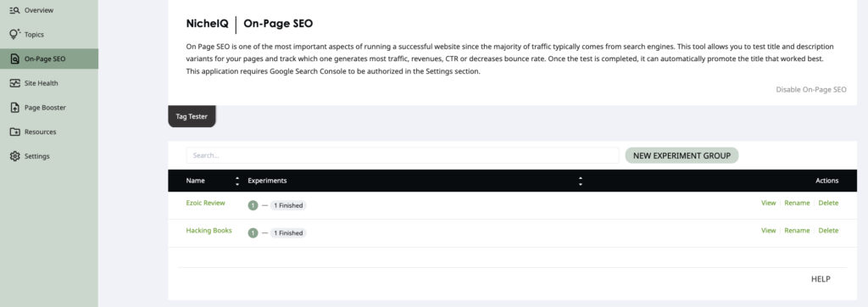Select the On-Page SEO sidebar icon

(x=15, y=59)
